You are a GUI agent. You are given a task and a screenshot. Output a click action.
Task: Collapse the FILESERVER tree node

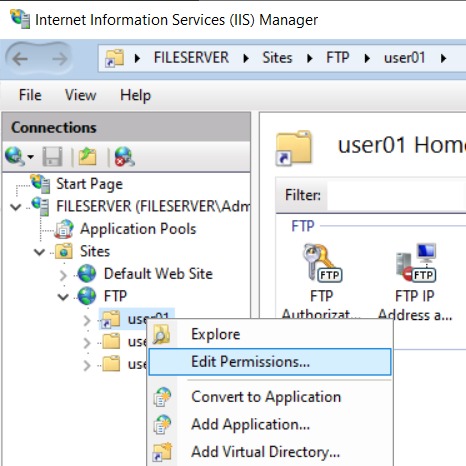pos(16,207)
